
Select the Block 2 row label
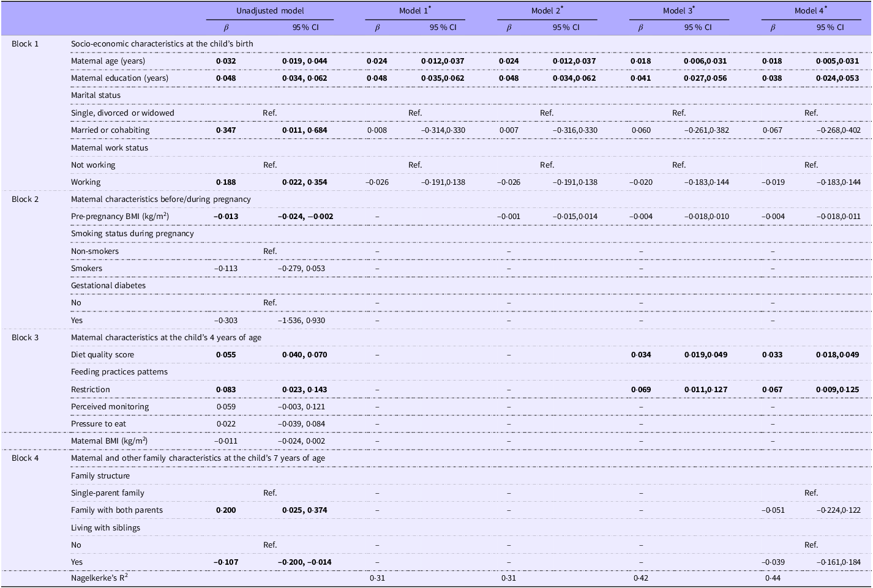(25, 199)
